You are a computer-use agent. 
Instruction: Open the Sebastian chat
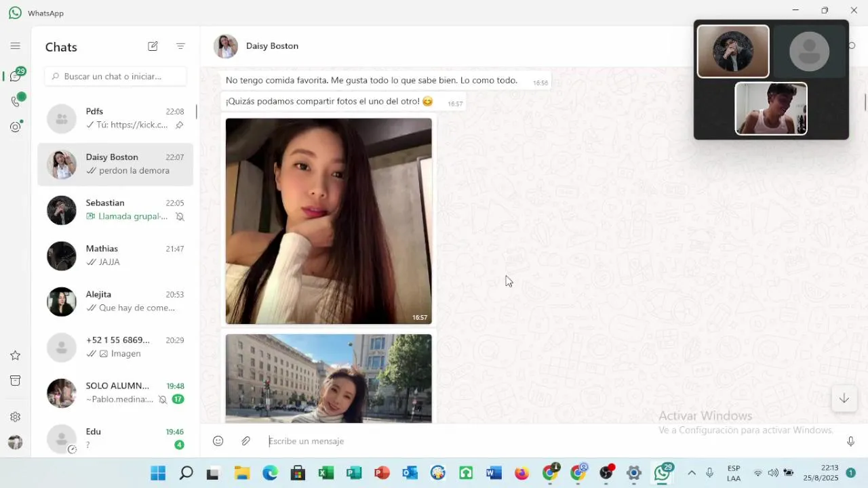(x=115, y=210)
